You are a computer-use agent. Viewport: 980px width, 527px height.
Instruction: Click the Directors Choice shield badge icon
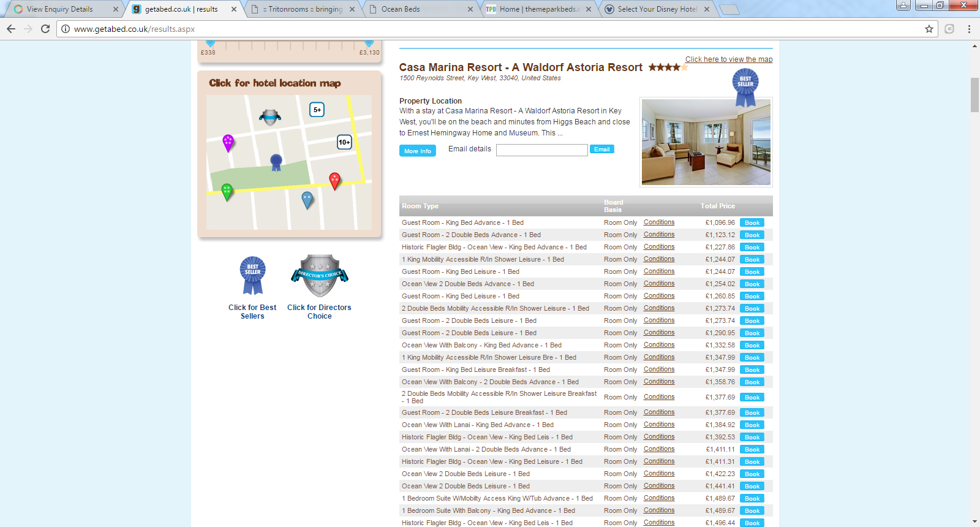pyautogui.click(x=320, y=276)
